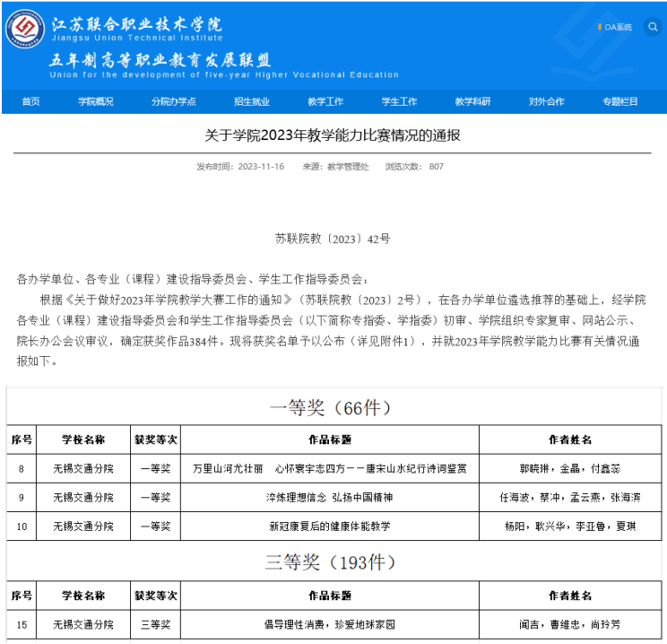This screenshot has height=644, width=667.
Task: Click the article title about 2023年教学能力比赛
Action: pyautogui.click(x=333, y=135)
